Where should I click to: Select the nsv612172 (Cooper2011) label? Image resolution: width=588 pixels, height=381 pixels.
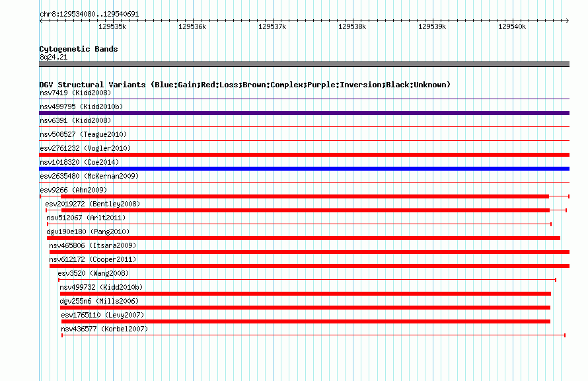click(92, 259)
